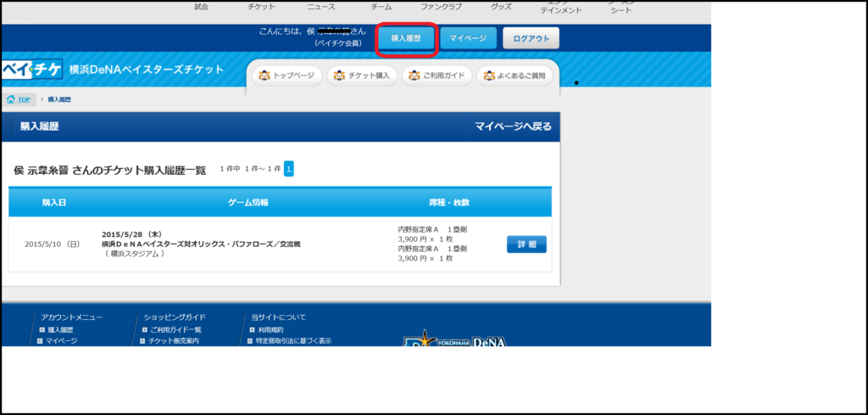Viewport: 868px width, 415px height.
Task: Switch to the トップページ tab
Action: [287, 76]
